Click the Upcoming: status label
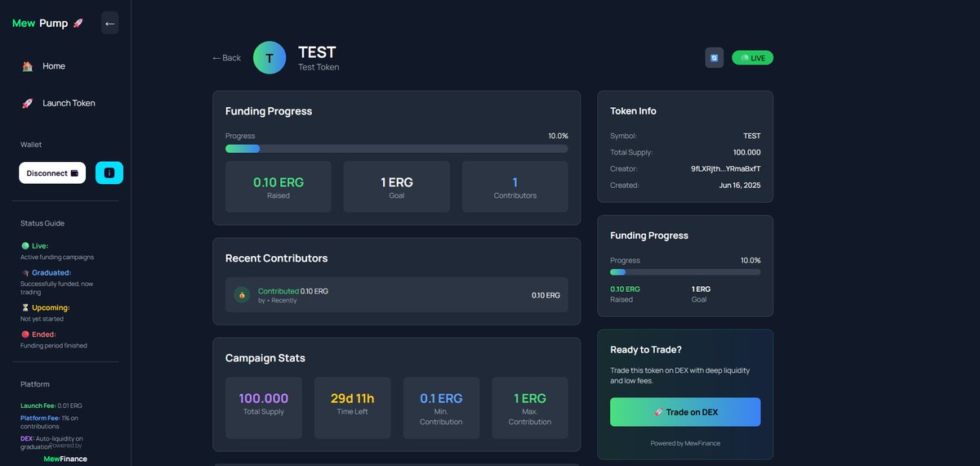 [x=51, y=307]
